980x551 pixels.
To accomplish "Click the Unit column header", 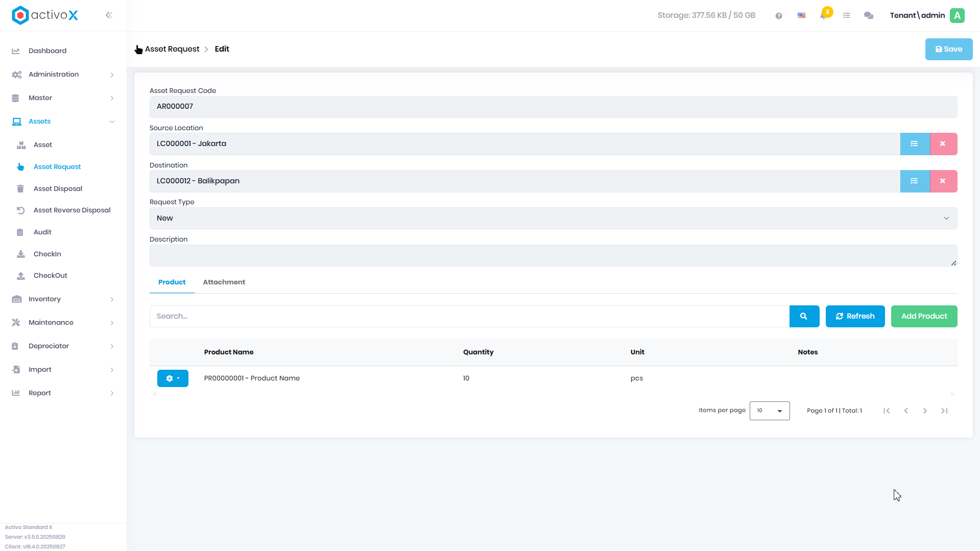I will (x=637, y=352).
